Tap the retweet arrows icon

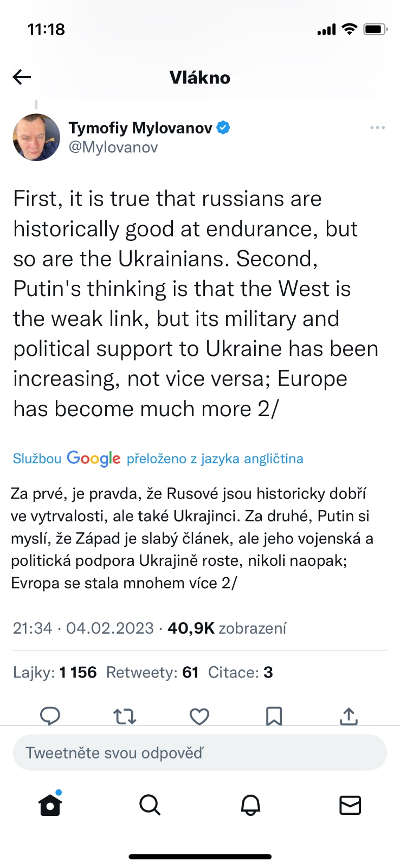(x=125, y=716)
